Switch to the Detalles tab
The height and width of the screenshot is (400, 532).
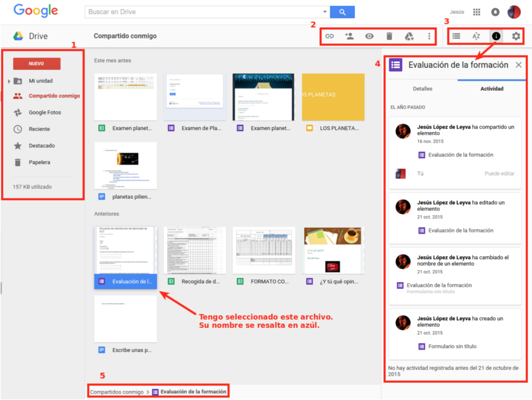422,89
